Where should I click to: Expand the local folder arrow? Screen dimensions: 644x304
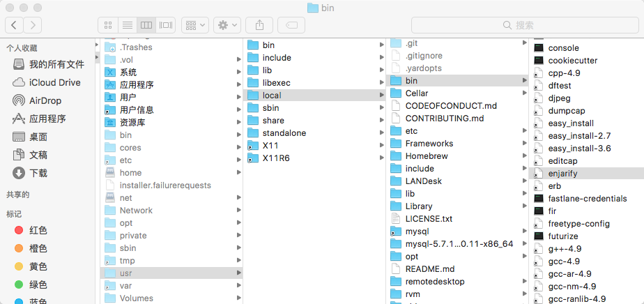click(x=382, y=96)
